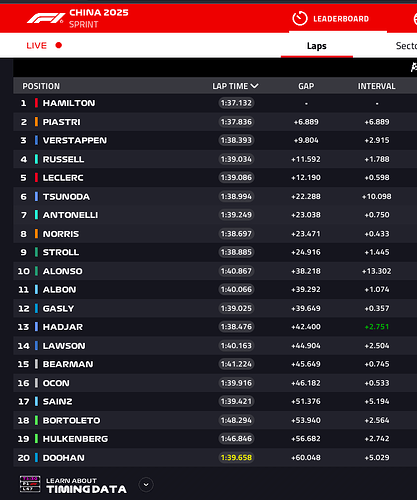This screenshot has width=417, height=500.
Task: Click the partially visible header icon at right
Action: 415,19
